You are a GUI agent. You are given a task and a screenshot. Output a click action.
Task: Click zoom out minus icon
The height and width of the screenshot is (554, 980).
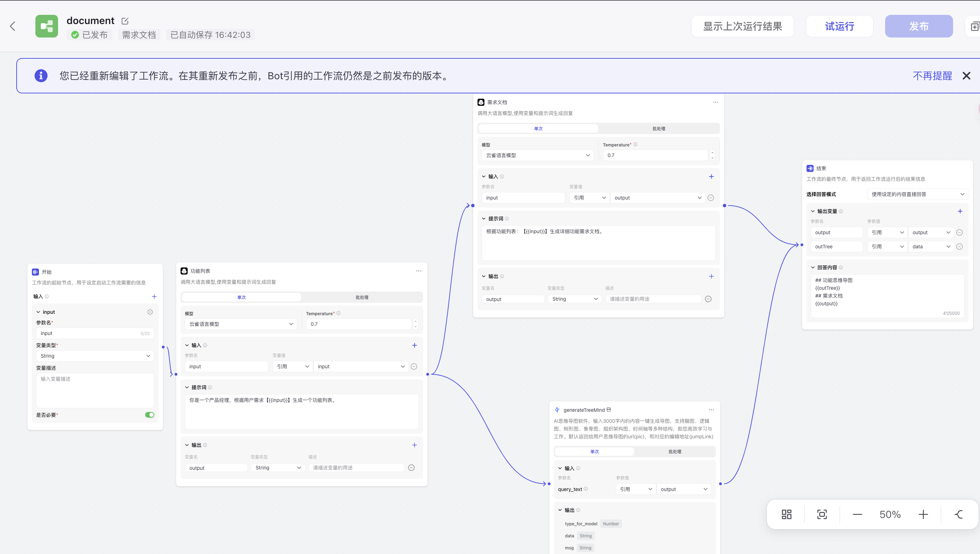pyautogui.click(x=857, y=514)
